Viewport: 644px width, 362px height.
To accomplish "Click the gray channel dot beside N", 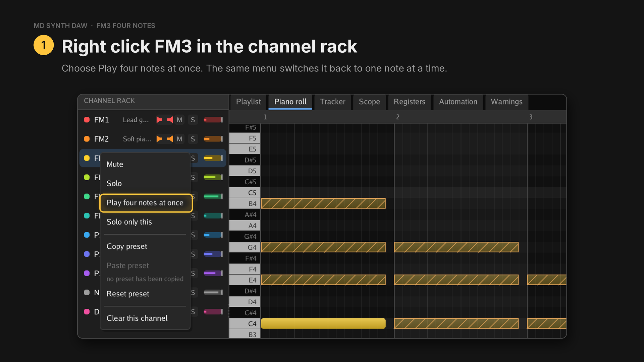I will click(87, 292).
